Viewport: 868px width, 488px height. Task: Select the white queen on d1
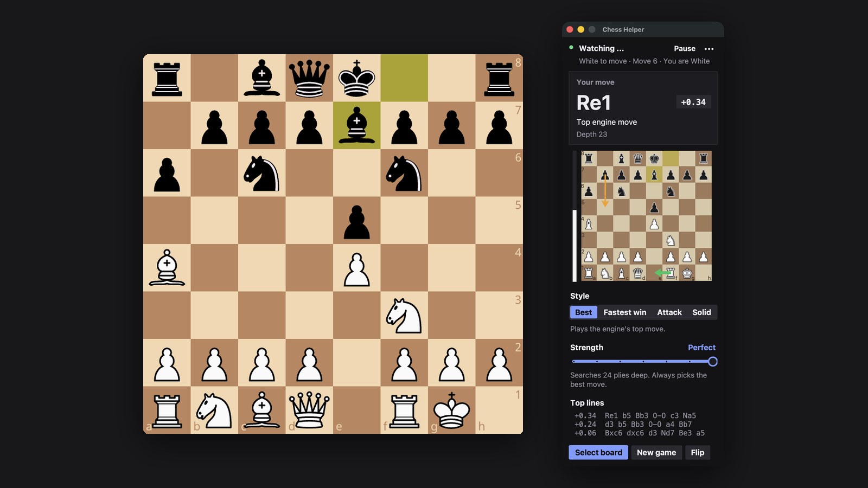pos(309,410)
